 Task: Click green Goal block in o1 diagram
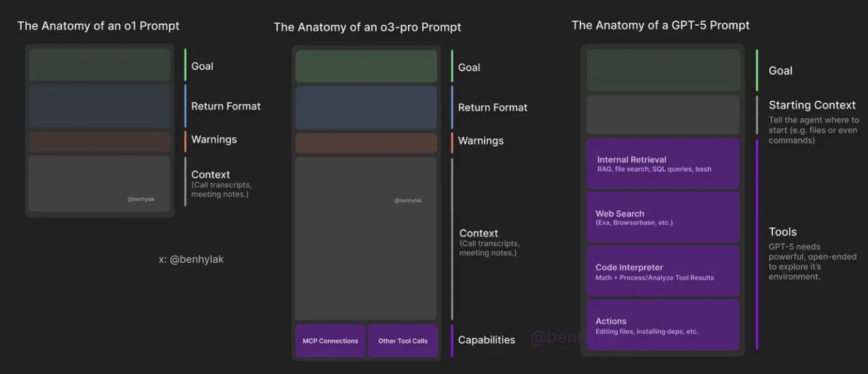tap(100, 65)
